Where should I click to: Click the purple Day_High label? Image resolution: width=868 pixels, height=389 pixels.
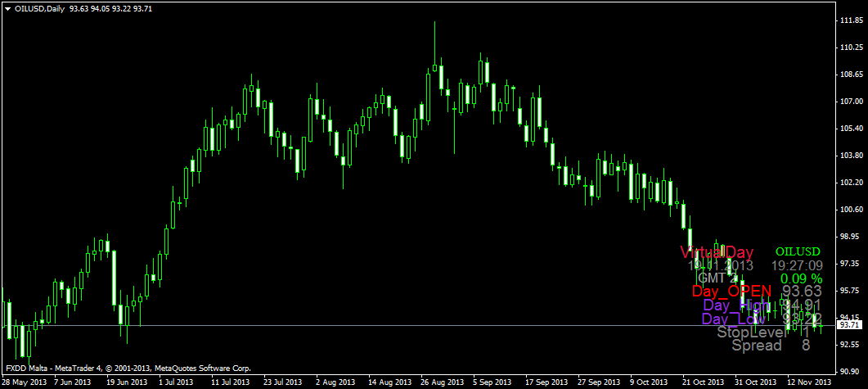(x=735, y=306)
